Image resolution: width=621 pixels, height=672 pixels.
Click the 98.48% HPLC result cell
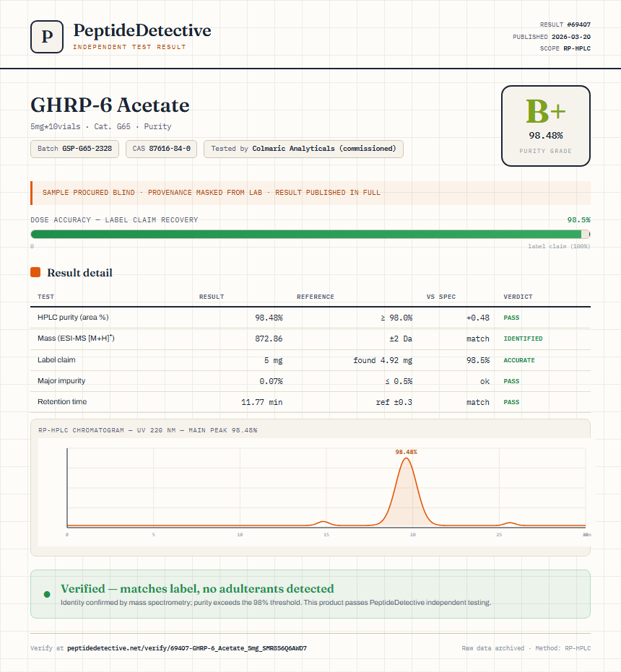pyautogui.click(x=269, y=318)
